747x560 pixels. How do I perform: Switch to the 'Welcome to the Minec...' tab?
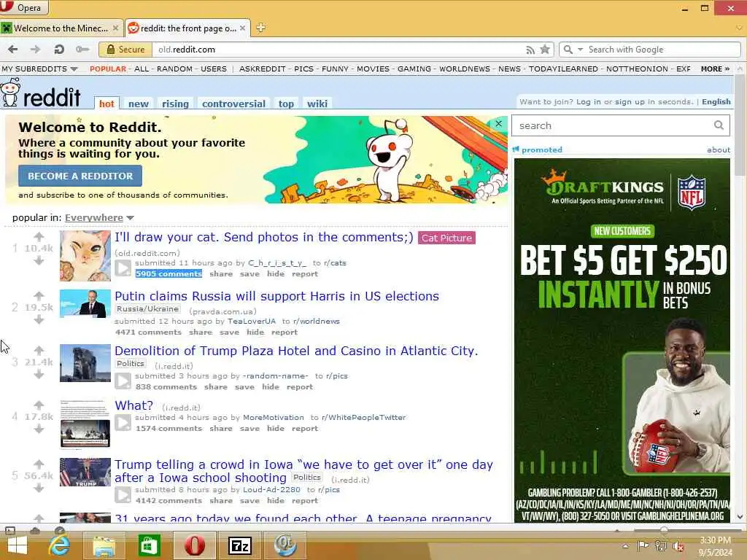61,28
